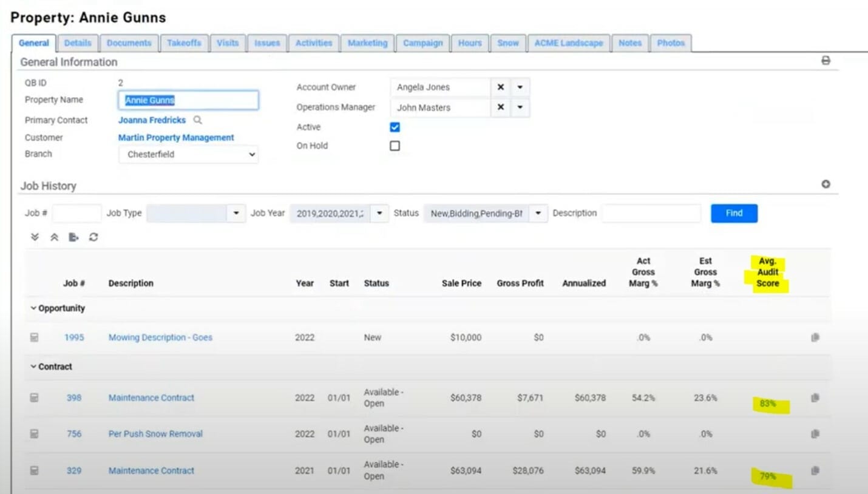Click the collapse all rows double-chevron icon

click(x=54, y=237)
